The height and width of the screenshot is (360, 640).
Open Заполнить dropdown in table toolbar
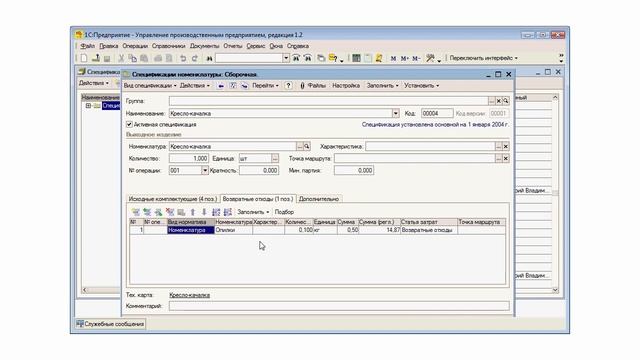click(x=253, y=212)
